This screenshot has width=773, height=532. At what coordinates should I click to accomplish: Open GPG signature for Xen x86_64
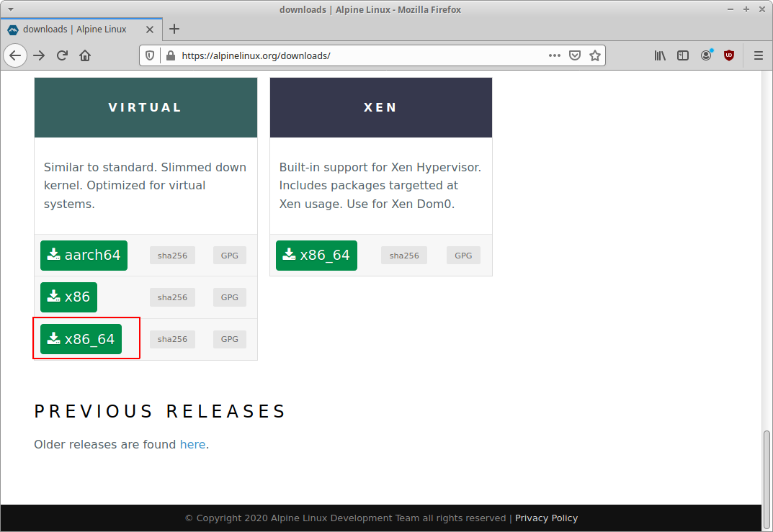pos(463,256)
